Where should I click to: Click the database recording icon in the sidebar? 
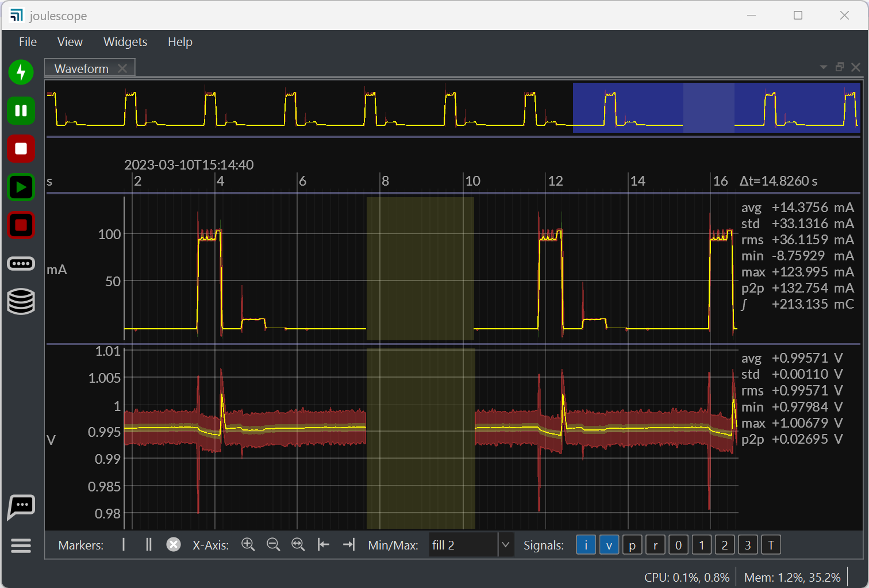coord(21,301)
